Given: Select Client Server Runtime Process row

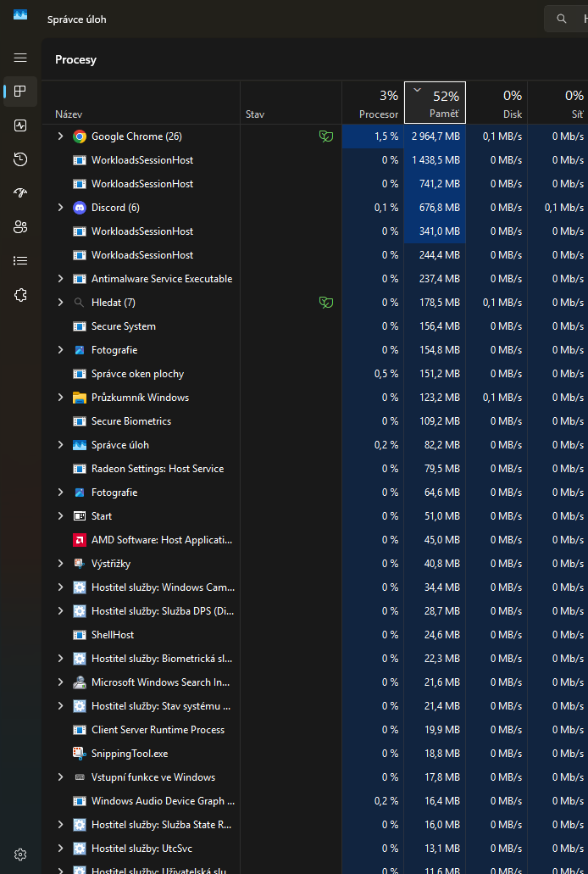Looking at the screenshot, I should [315, 730].
